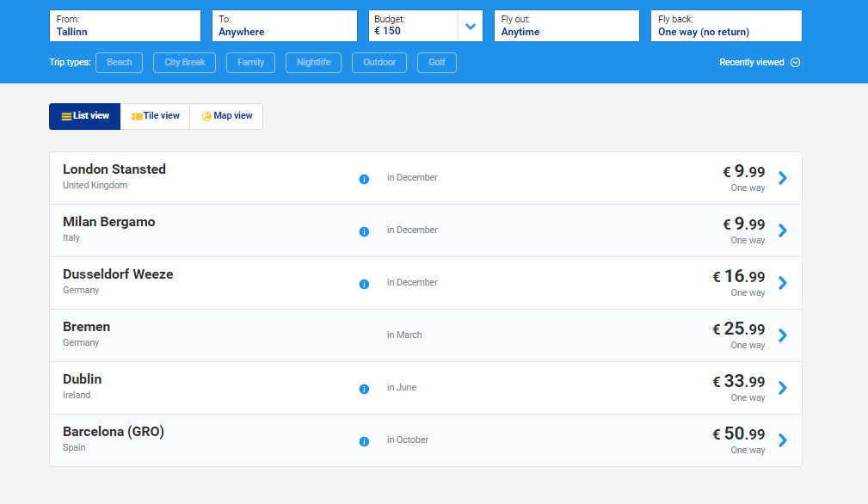Expand the Budget dropdown arrow
The width and height of the screenshot is (868, 504).
[x=471, y=26]
